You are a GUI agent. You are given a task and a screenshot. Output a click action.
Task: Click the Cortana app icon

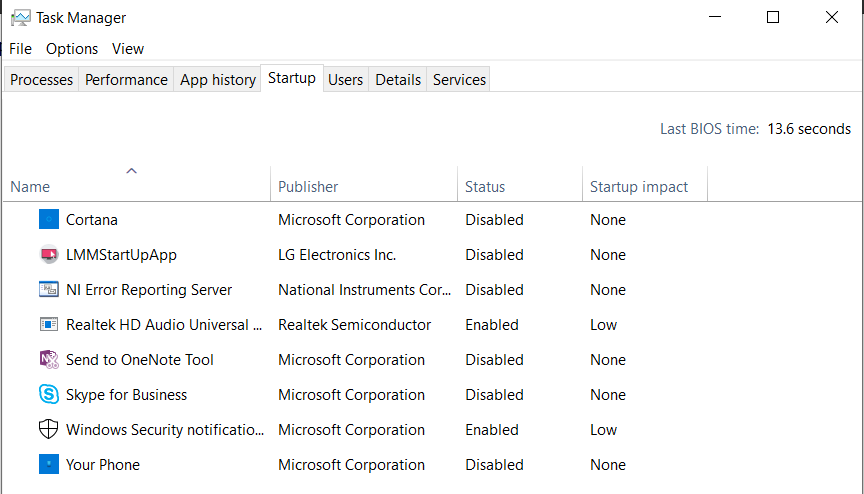pyautogui.click(x=49, y=219)
